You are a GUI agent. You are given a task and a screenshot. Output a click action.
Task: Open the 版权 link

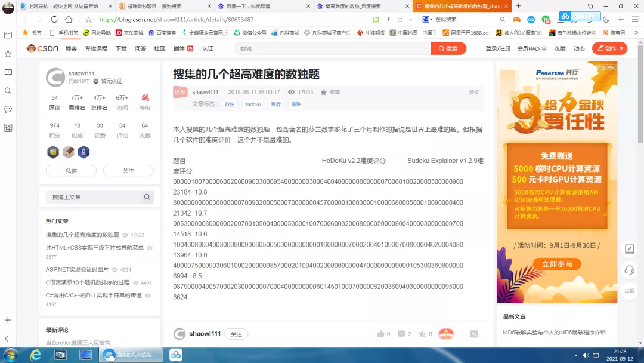(x=474, y=92)
